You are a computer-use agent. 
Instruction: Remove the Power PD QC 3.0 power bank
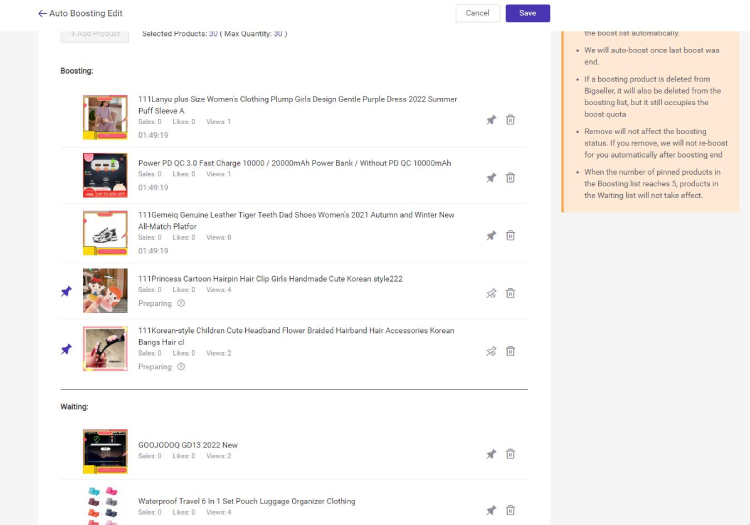510,178
